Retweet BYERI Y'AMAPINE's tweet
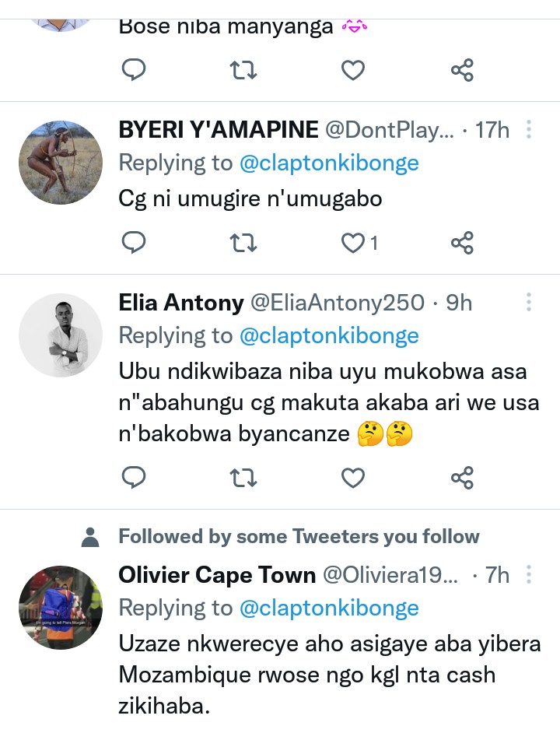The image size is (560, 733). [243, 244]
